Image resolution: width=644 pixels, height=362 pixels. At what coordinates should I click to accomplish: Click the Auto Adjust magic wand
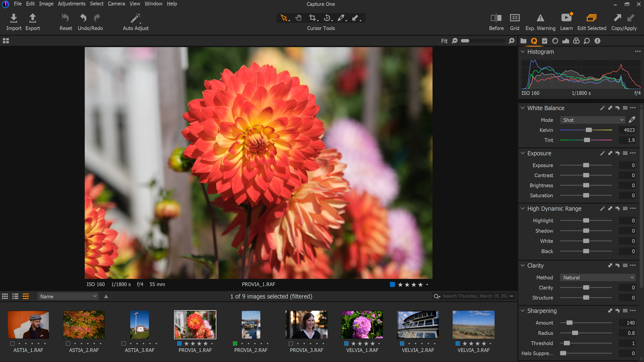pos(135,18)
